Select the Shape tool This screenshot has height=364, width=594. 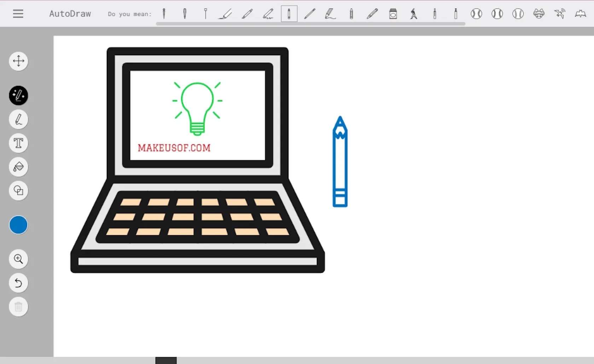(x=18, y=191)
